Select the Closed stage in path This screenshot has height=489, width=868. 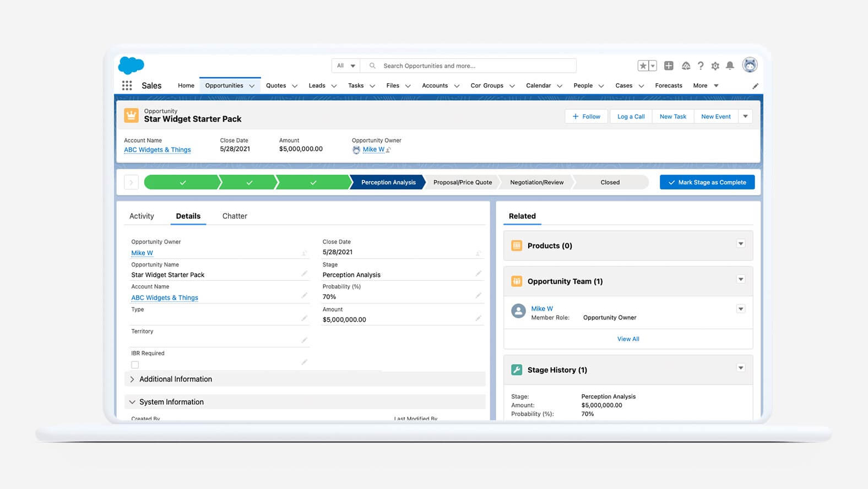point(610,182)
